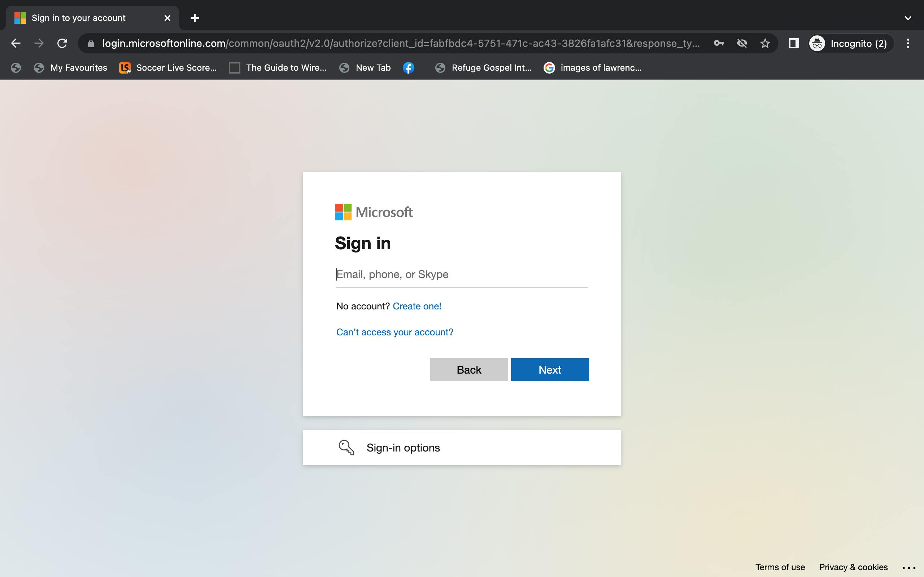The image size is (924, 577).
Task: Click Next to proceed with sign-in
Action: tap(549, 369)
